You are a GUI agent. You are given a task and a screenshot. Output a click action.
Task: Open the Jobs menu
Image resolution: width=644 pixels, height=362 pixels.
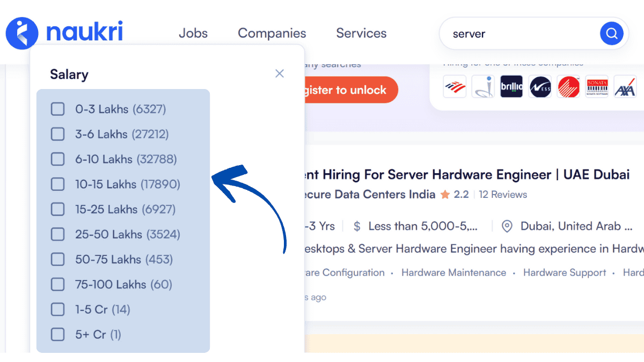193,33
